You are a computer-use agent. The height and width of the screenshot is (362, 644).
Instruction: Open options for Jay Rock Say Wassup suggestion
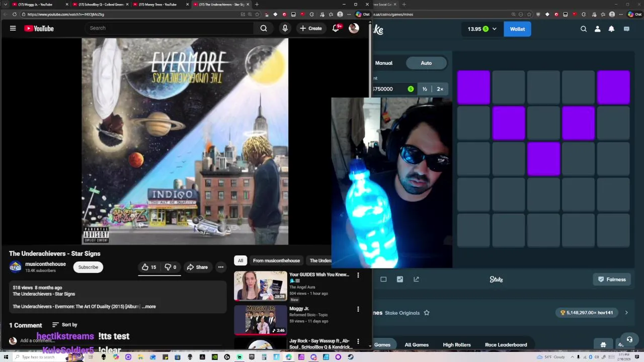pos(358,341)
